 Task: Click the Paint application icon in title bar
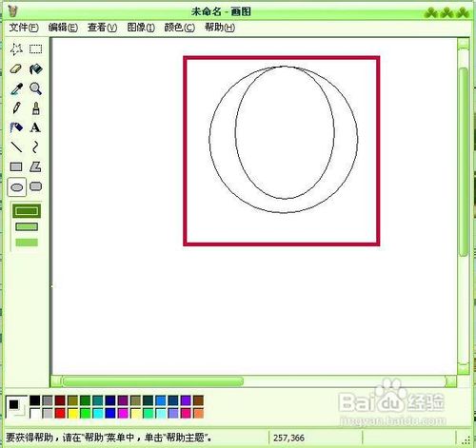pos(12,11)
